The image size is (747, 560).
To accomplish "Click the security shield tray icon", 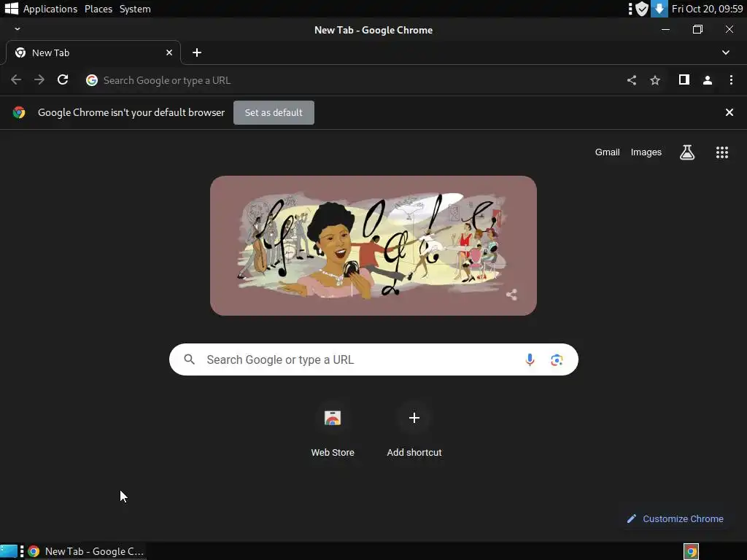I will click(x=642, y=9).
